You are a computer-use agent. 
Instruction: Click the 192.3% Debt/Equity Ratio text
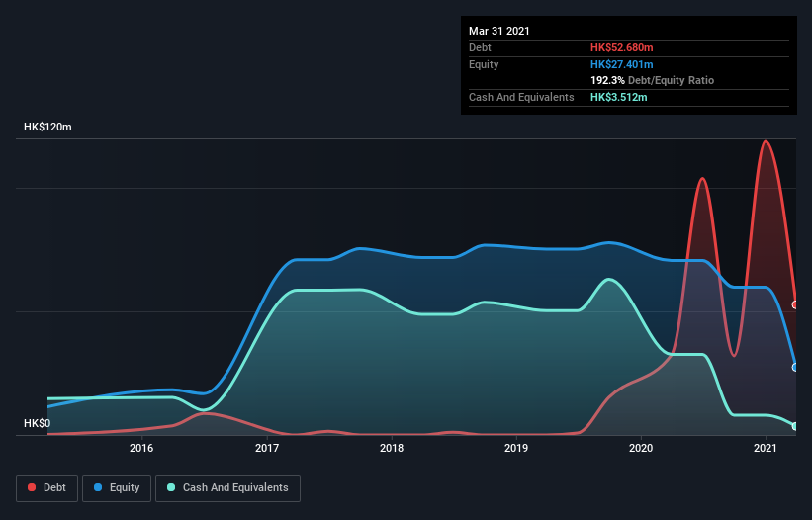coord(652,81)
